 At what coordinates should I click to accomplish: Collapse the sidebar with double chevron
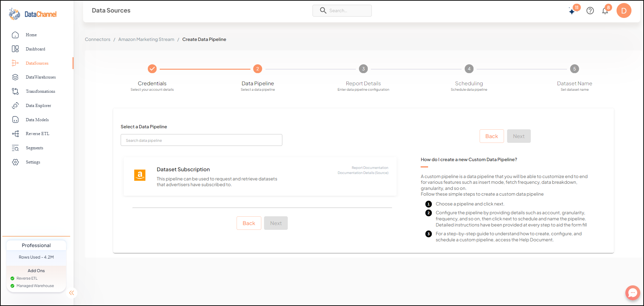(x=72, y=293)
